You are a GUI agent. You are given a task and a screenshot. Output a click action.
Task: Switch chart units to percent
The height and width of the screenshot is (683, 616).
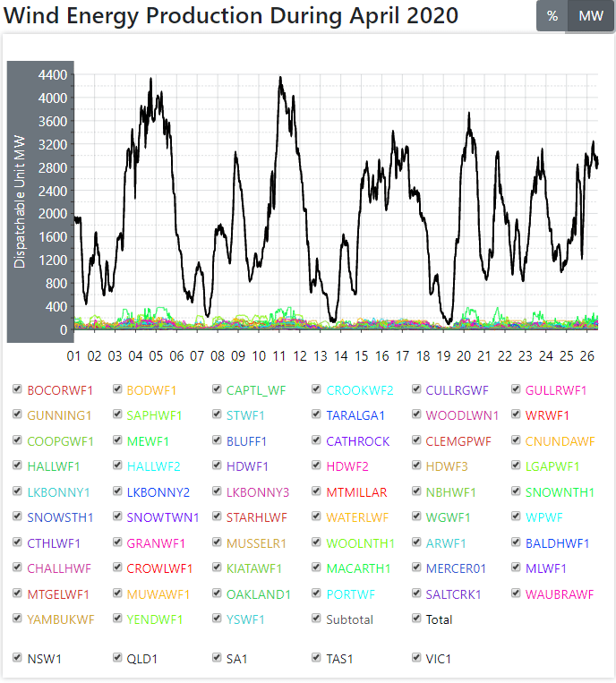[x=552, y=17]
